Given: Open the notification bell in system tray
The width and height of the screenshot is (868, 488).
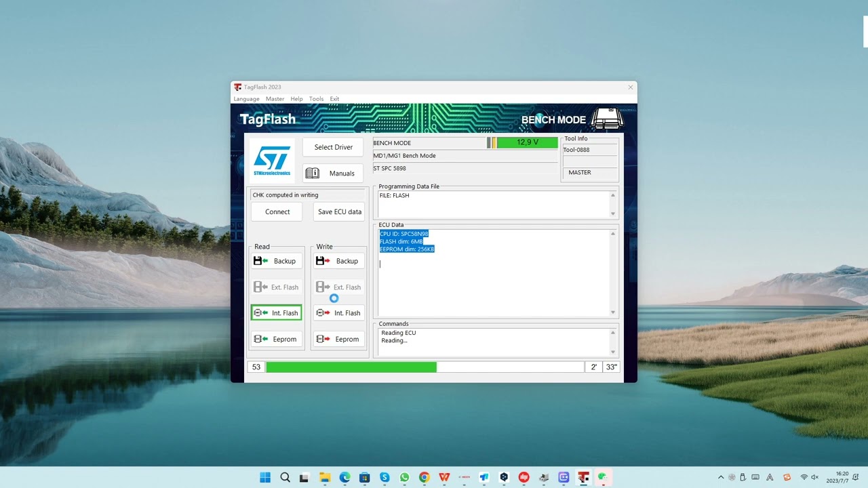Looking at the screenshot, I should (x=856, y=477).
